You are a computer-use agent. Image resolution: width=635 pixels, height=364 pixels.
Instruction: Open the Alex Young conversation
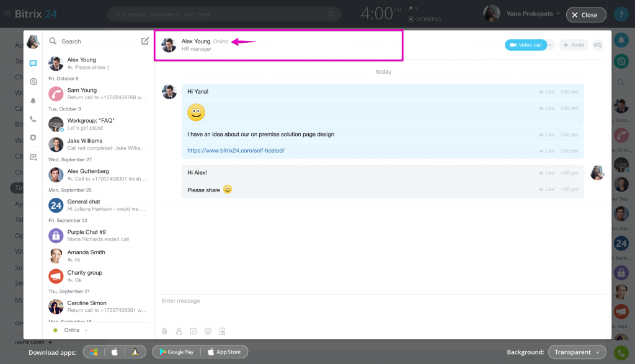[97, 64]
